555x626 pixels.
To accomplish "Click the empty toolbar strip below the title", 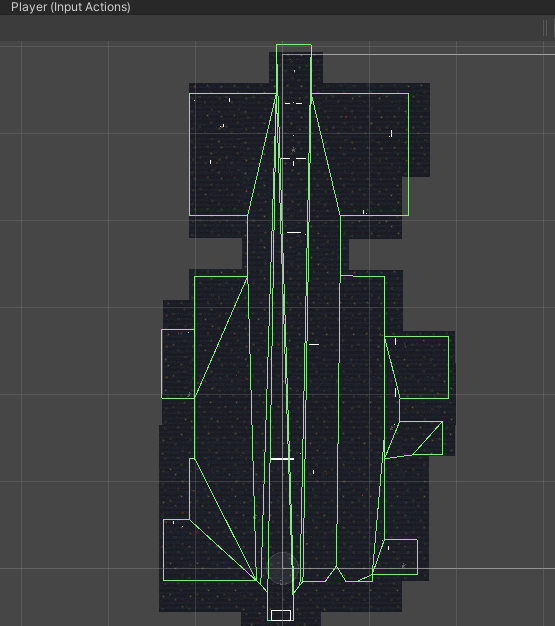I will coord(270,28).
